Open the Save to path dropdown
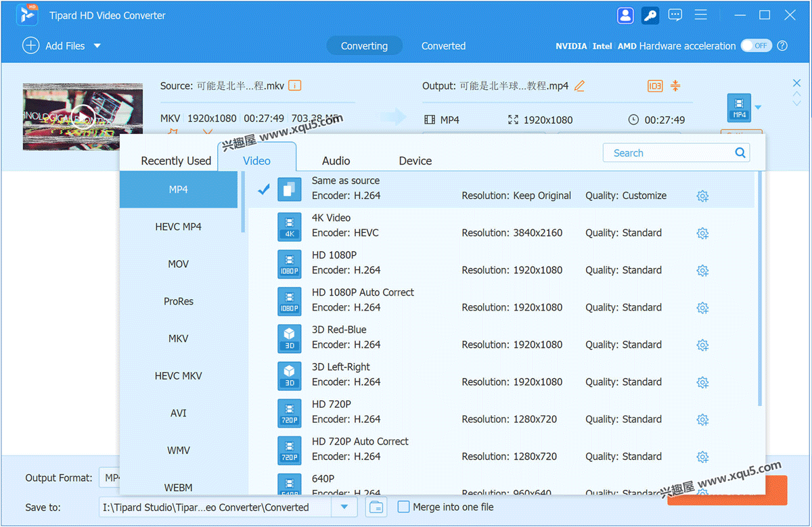Image resolution: width=812 pixels, height=527 pixels. pyautogui.click(x=344, y=507)
